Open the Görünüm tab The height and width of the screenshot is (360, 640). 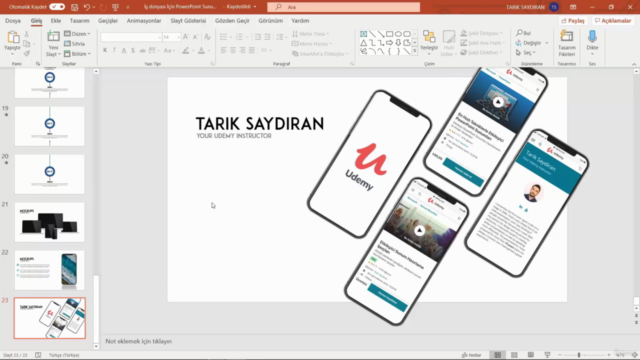coord(271,20)
